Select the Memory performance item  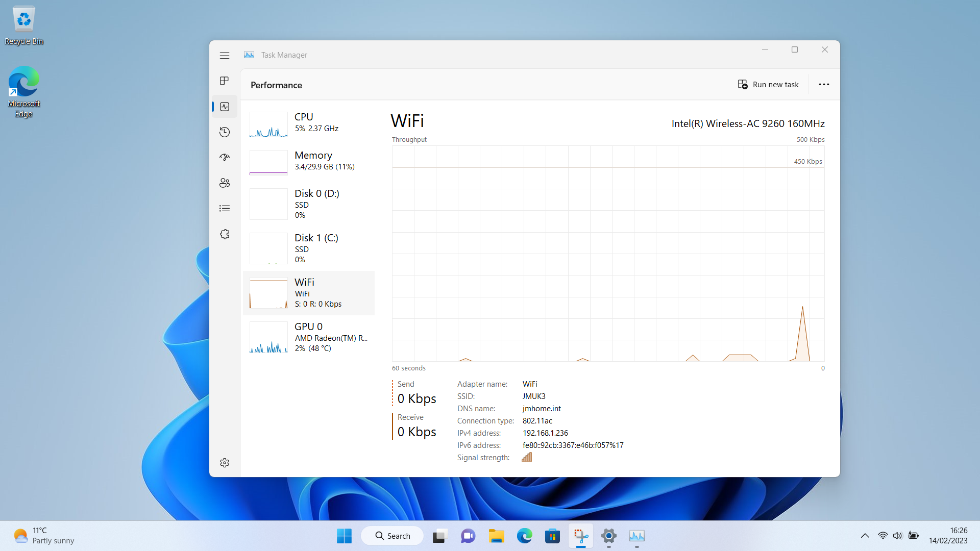pyautogui.click(x=309, y=162)
